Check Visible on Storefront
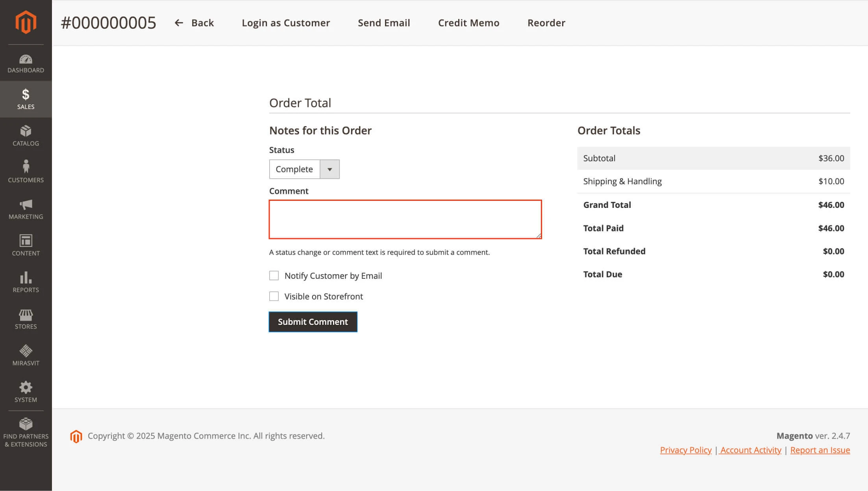 pyautogui.click(x=274, y=296)
